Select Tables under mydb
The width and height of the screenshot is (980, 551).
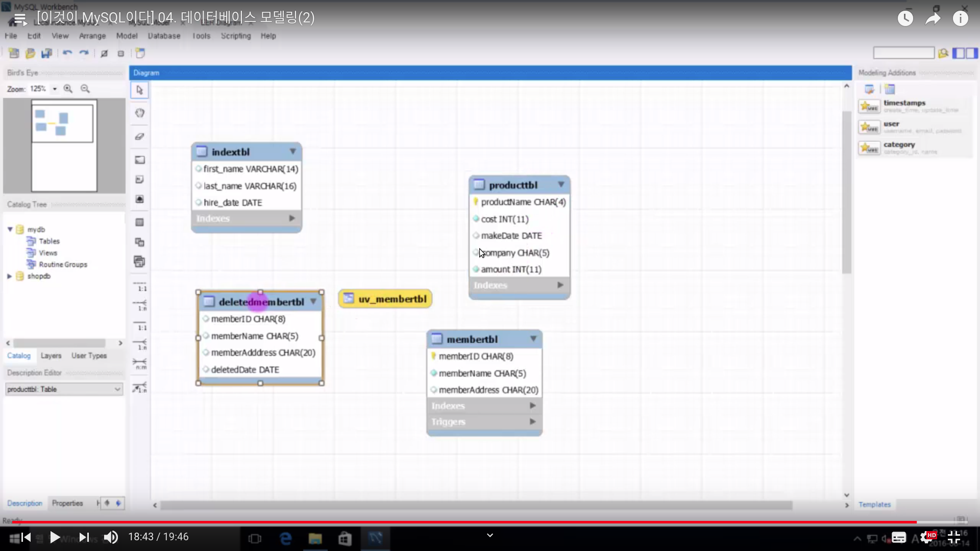pyautogui.click(x=49, y=241)
